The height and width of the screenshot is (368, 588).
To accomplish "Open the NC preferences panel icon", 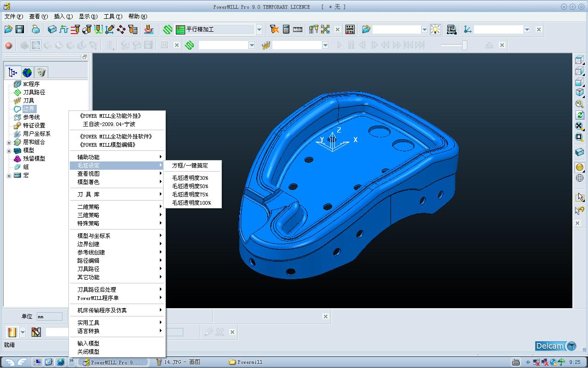I will pos(350,29).
